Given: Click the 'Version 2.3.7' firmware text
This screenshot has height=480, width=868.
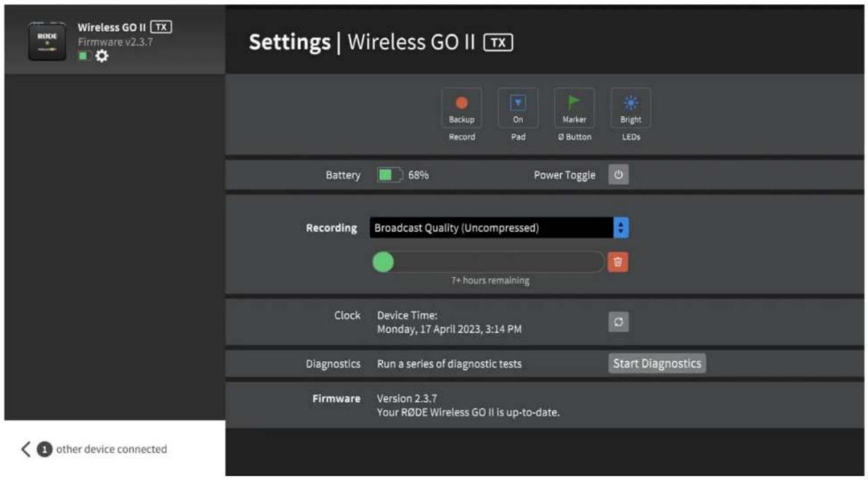Looking at the screenshot, I should click(x=407, y=399).
